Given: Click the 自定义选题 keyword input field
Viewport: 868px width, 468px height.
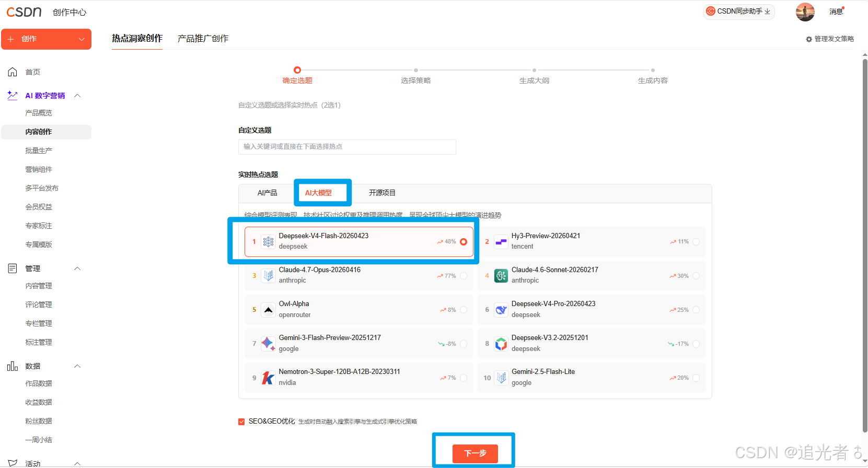Looking at the screenshot, I should pos(347,147).
